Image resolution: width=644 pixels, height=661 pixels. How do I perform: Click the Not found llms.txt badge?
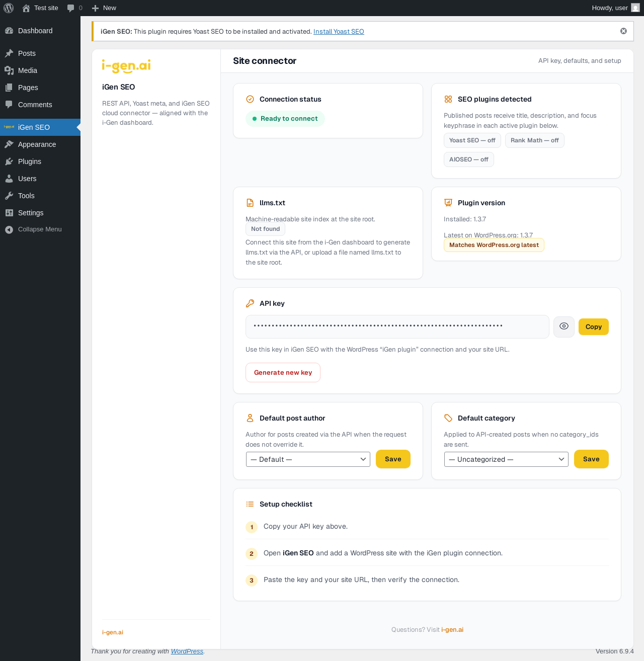point(266,229)
